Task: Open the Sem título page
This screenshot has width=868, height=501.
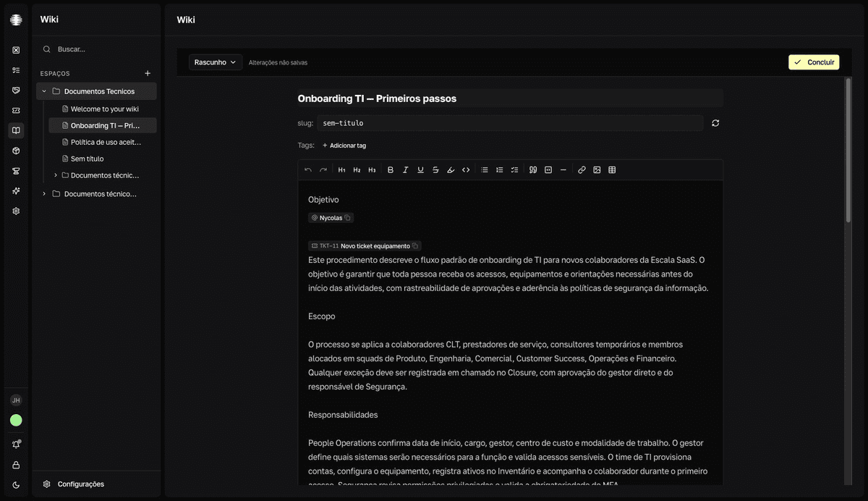Action: 103,159
